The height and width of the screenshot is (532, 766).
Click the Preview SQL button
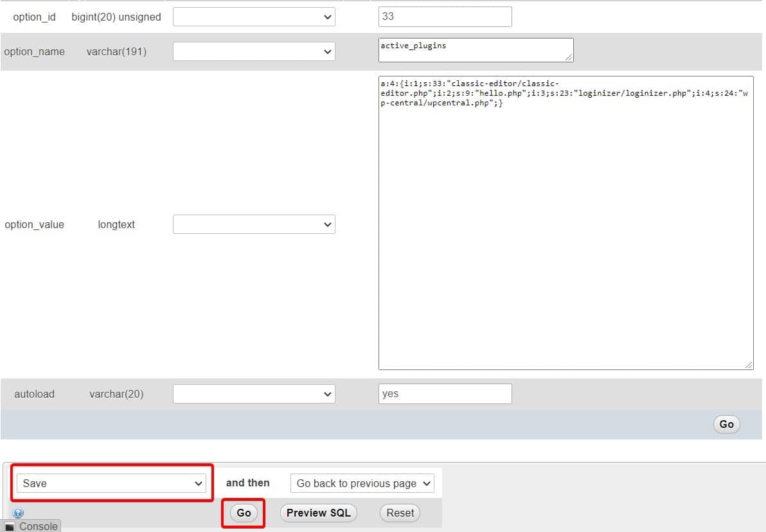click(x=319, y=513)
